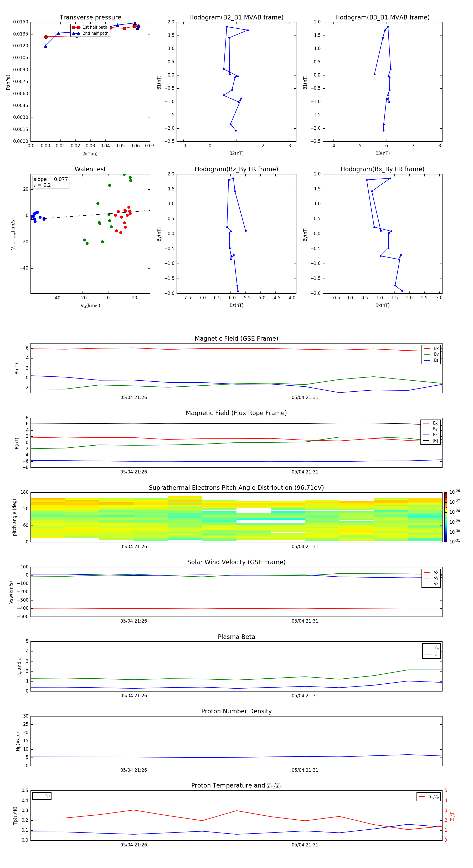Click the "Vsw(km/s)" y-axis label
The image size is (473, 868).
tap(11, 592)
